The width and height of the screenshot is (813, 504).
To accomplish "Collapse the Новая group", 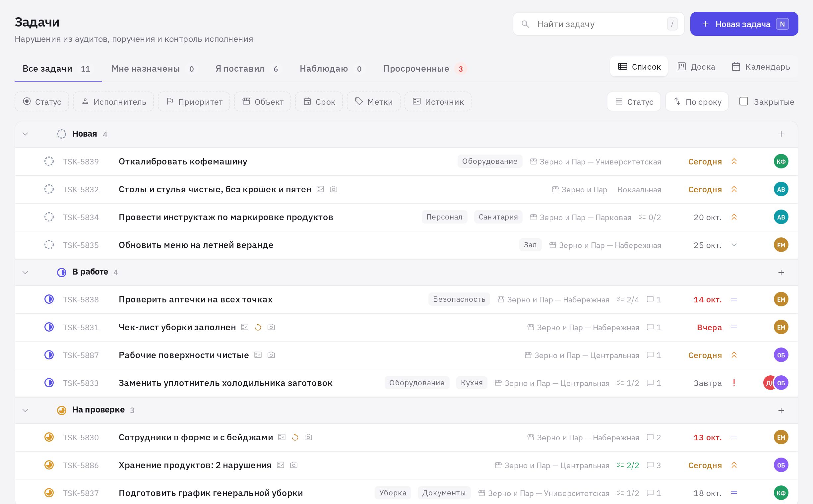I will (x=25, y=134).
